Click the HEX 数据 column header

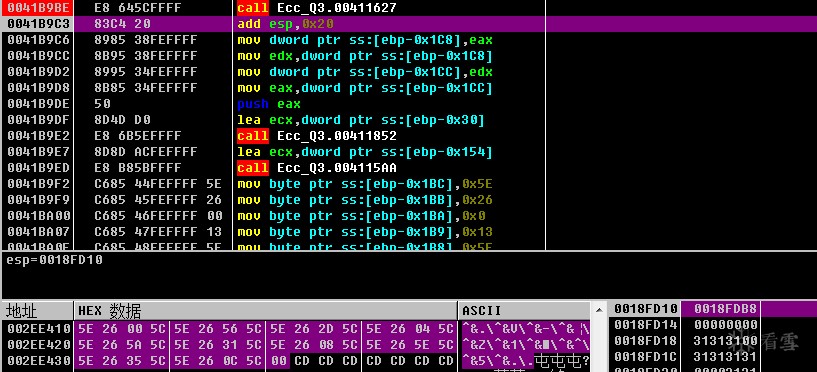click(x=266, y=311)
